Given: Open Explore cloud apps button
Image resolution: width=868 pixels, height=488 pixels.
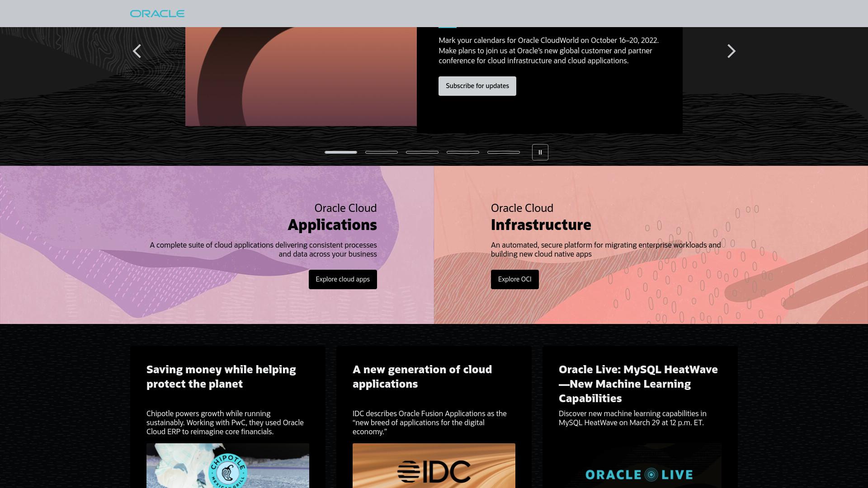Looking at the screenshot, I should 343,279.
